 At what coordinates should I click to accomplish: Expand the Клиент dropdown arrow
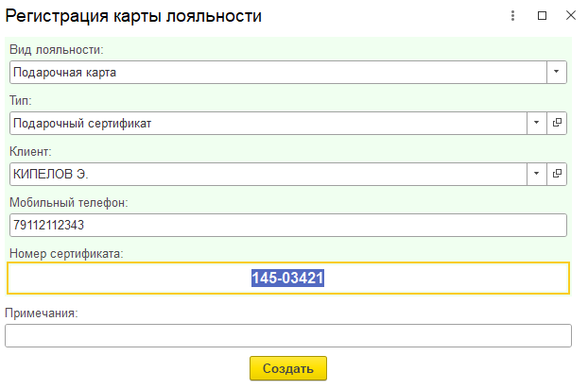[x=536, y=174]
